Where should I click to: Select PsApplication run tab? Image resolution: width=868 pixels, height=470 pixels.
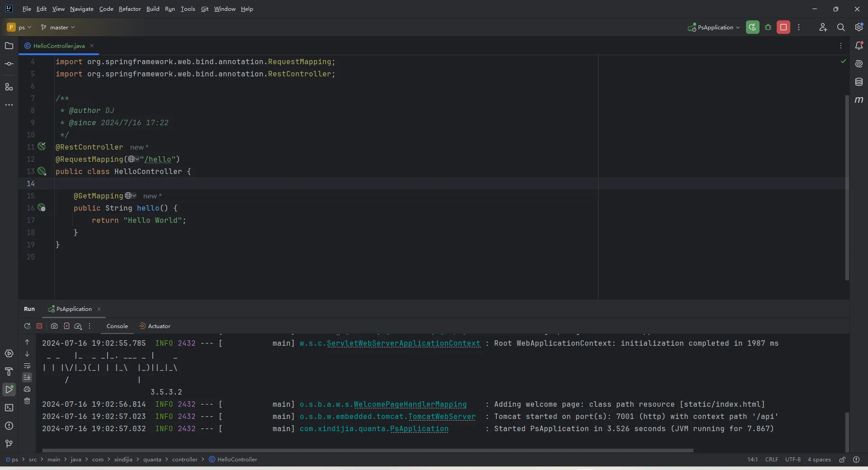pyautogui.click(x=74, y=309)
